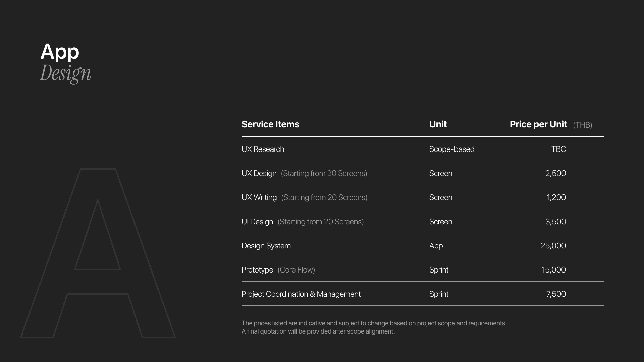The image size is (644, 362).
Task: Select the Unit column header
Action: point(438,124)
